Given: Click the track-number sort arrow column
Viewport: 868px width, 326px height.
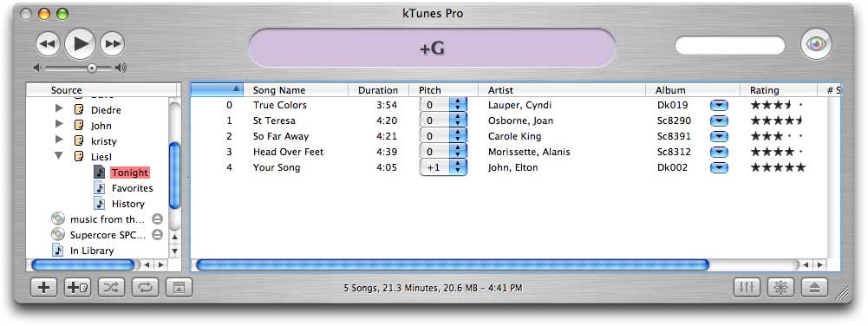Looking at the screenshot, I should (217, 89).
